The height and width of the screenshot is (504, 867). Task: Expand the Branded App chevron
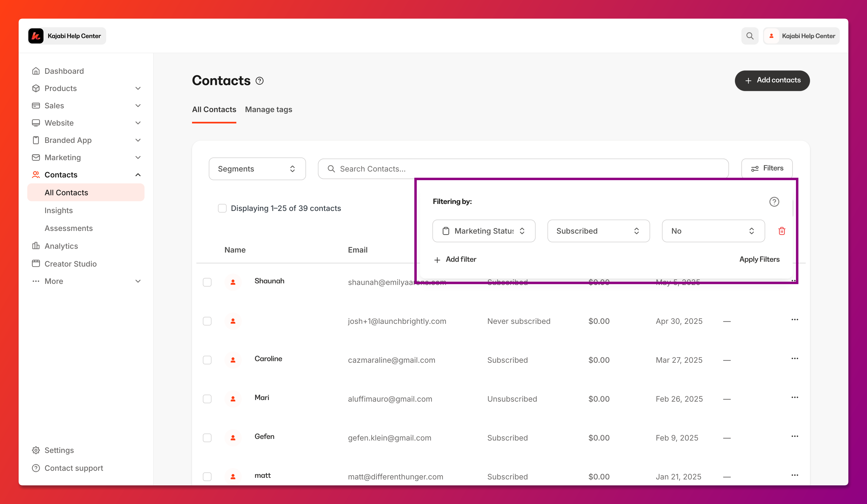coord(138,140)
